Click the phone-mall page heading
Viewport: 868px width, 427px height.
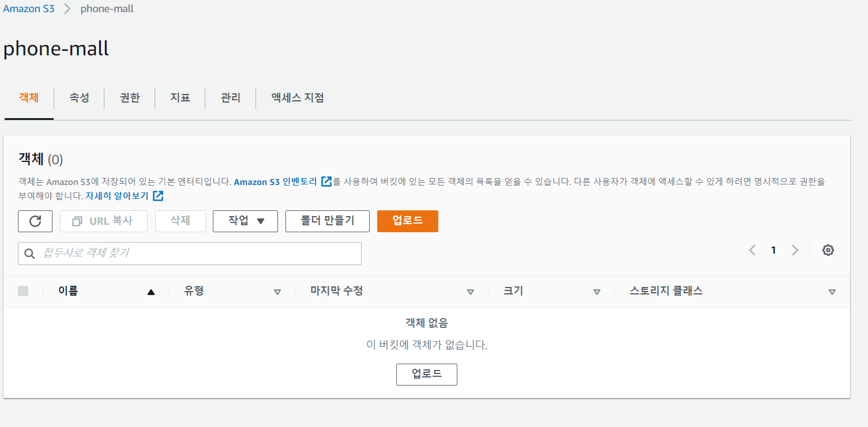(x=56, y=48)
